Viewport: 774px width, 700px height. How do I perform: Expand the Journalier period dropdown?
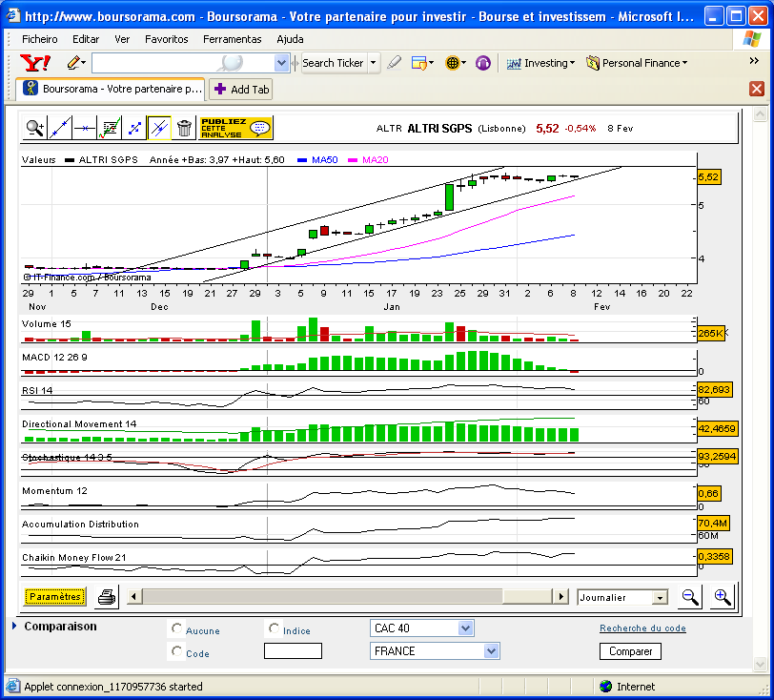[x=660, y=598]
